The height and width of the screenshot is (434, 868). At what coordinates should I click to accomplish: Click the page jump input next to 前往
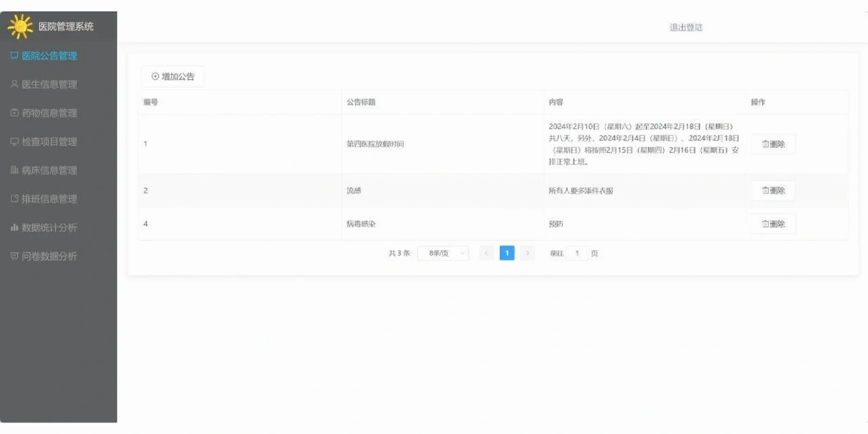(577, 253)
